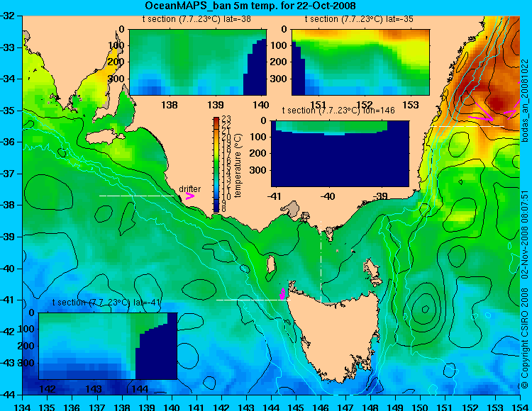The width and height of the screenshot is (532, 411).
Task: Click the 'bodas_an_20081022' vertical text
Action: click(525, 101)
